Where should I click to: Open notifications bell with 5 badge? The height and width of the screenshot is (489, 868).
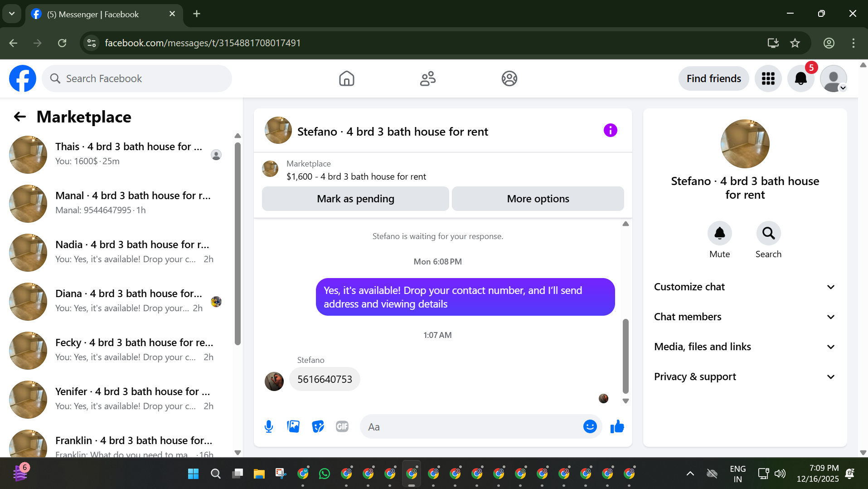tap(801, 78)
